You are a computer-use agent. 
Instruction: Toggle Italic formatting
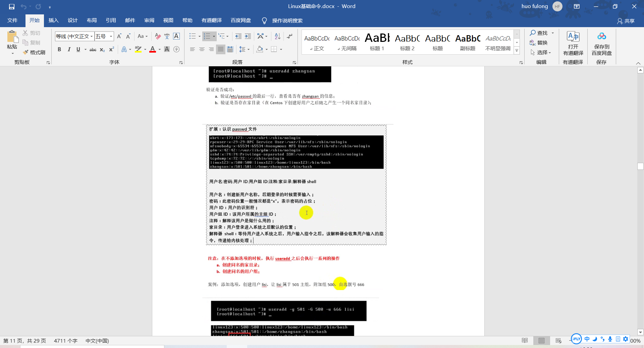pyautogui.click(x=69, y=50)
